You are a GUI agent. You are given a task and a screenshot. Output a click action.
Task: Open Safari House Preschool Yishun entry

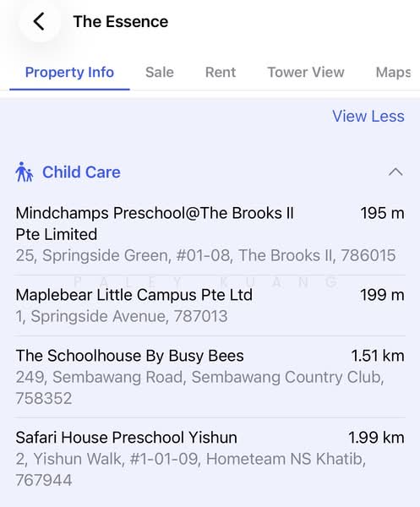pos(210,459)
